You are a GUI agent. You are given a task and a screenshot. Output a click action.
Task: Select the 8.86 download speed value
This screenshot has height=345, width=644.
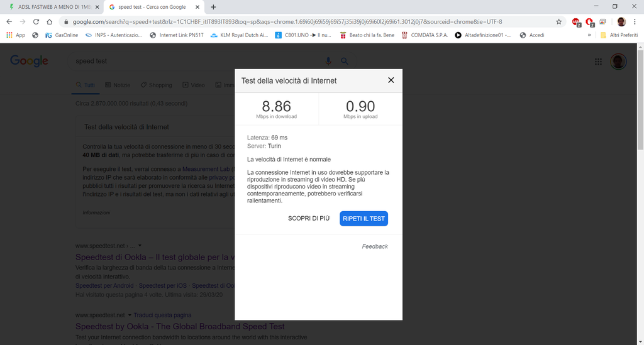click(277, 106)
